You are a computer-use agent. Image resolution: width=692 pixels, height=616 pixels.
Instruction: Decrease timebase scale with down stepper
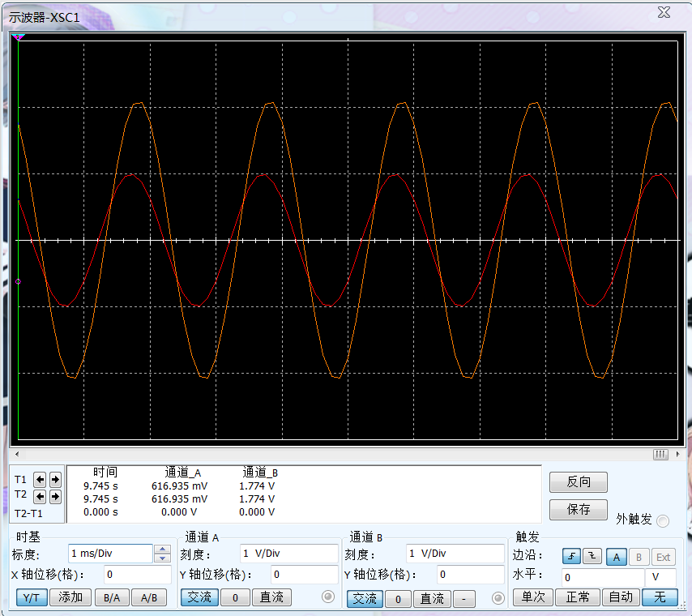click(x=163, y=558)
